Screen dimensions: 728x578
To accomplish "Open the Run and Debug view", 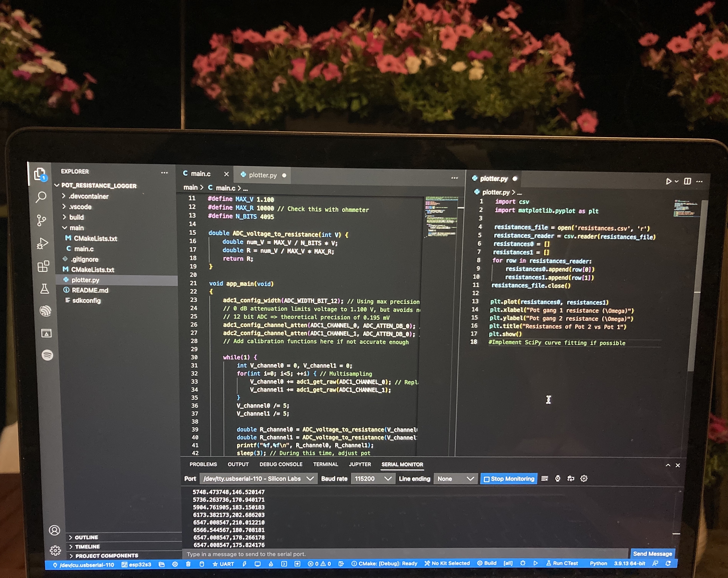I will point(42,243).
